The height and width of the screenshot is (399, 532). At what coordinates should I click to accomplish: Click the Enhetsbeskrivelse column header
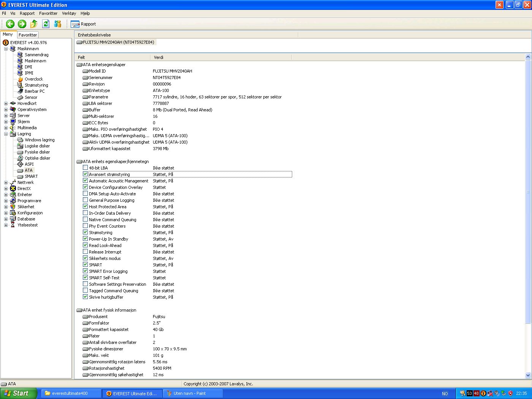click(186, 35)
